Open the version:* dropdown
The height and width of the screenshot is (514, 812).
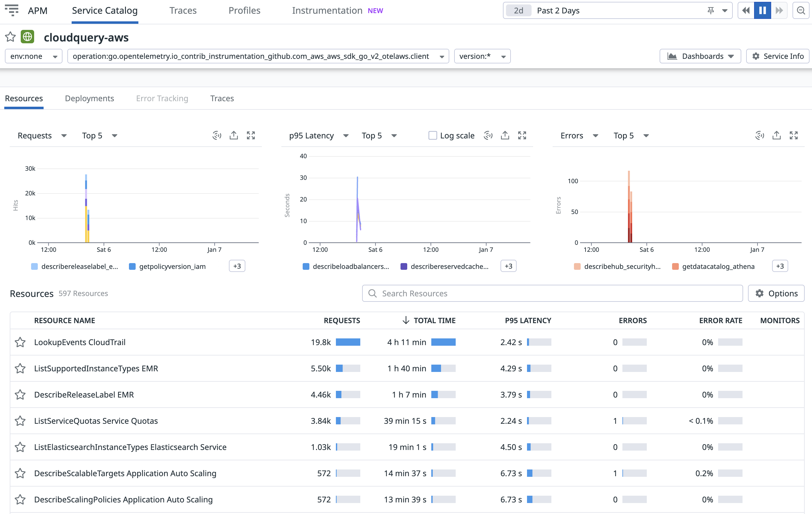pos(482,56)
